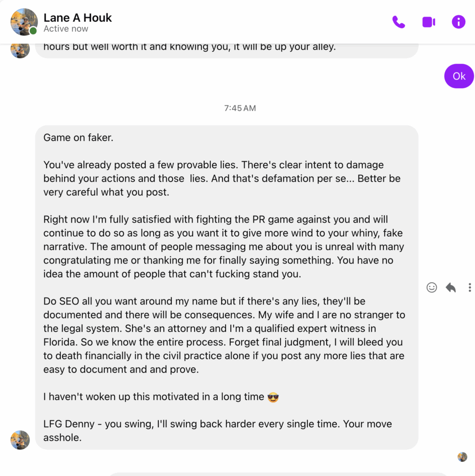Viewport: 475px width, 476px height.
Task: Start a voice call with Lane A Houk
Action: click(x=398, y=22)
